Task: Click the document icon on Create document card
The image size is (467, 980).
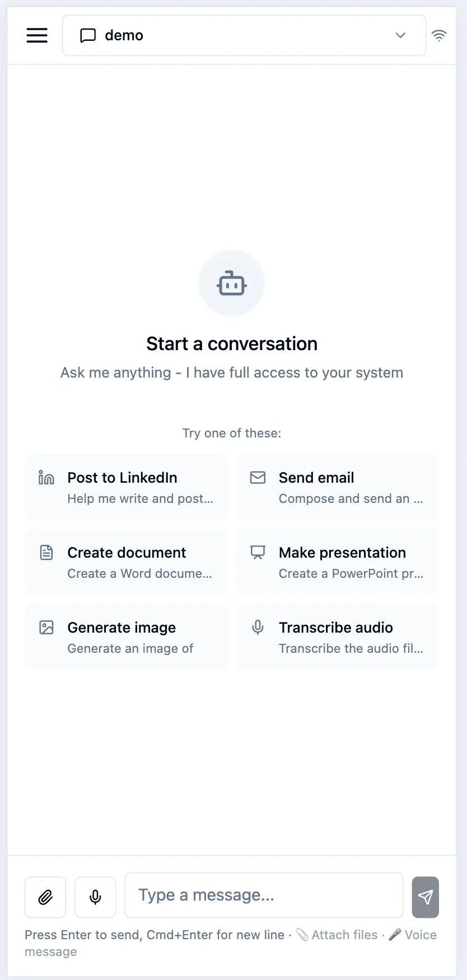Action: coord(46,553)
